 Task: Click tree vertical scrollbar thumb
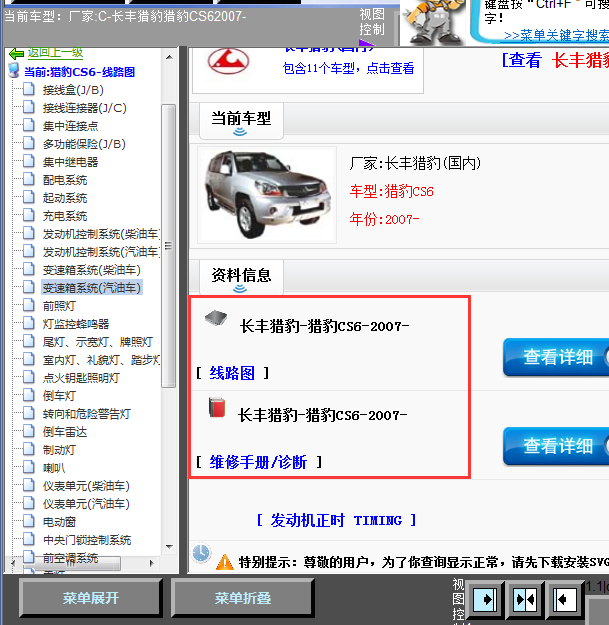coord(169,246)
